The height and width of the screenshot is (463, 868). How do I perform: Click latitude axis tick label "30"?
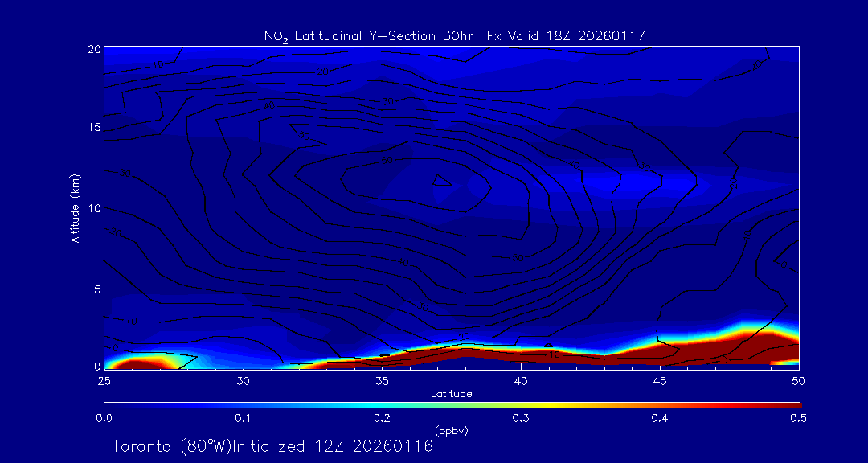243,381
